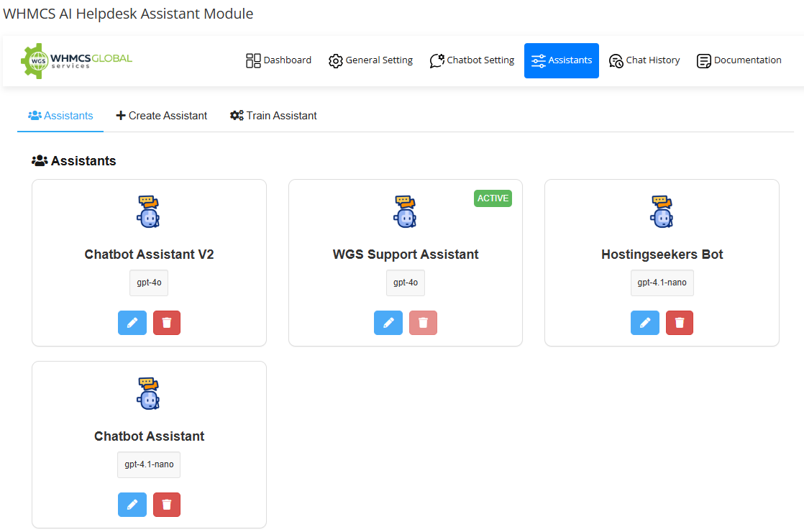Click the WHMCS Global Services logo
Image resolution: width=804 pixels, height=532 pixels.
77,60
